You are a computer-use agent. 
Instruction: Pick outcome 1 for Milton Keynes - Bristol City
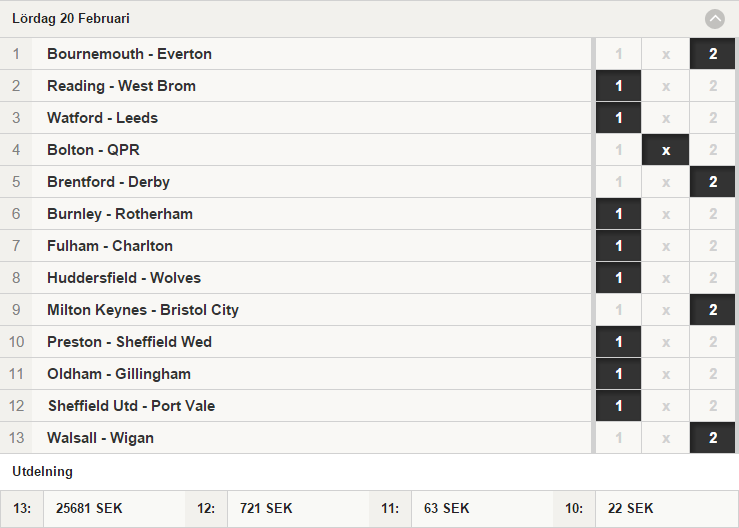pyautogui.click(x=618, y=310)
